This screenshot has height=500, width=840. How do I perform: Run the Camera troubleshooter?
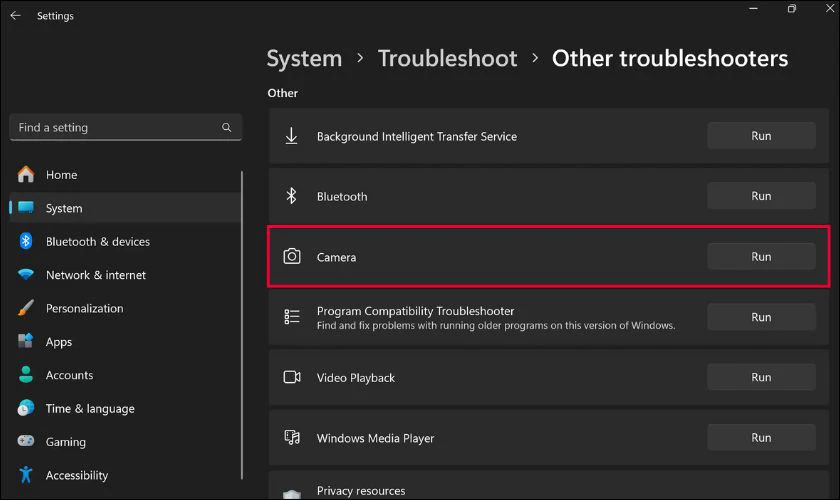[761, 256]
